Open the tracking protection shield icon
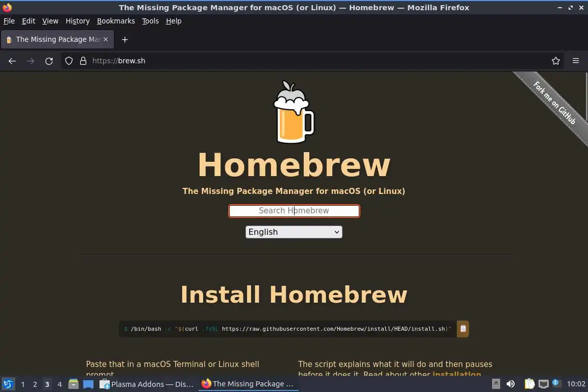The width and height of the screenshot is (588, 392). 68,61
